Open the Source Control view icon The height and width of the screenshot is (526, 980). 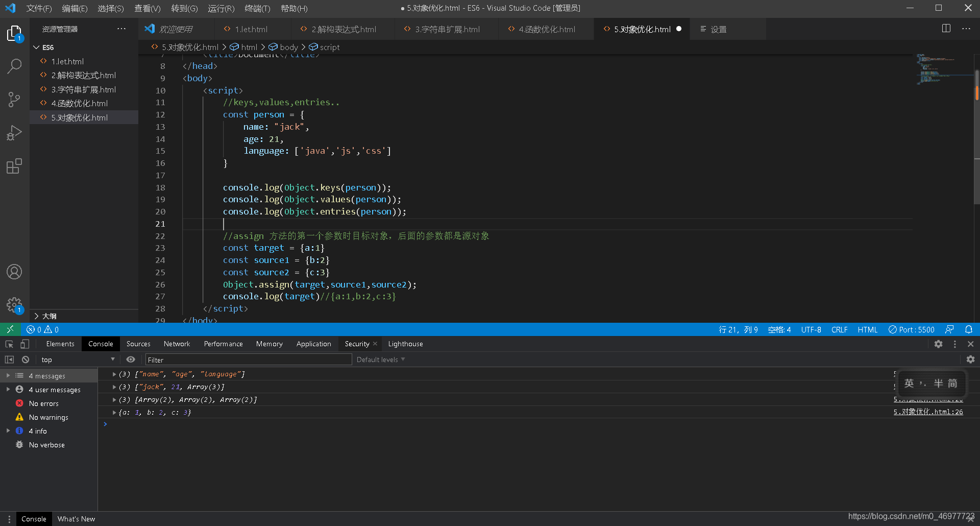point(14,100)
